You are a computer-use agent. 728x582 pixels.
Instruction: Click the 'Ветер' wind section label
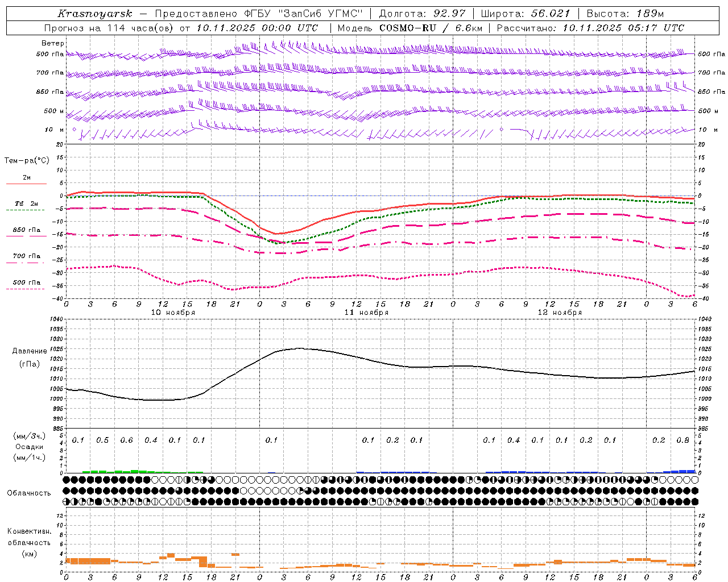coord(53,43)
